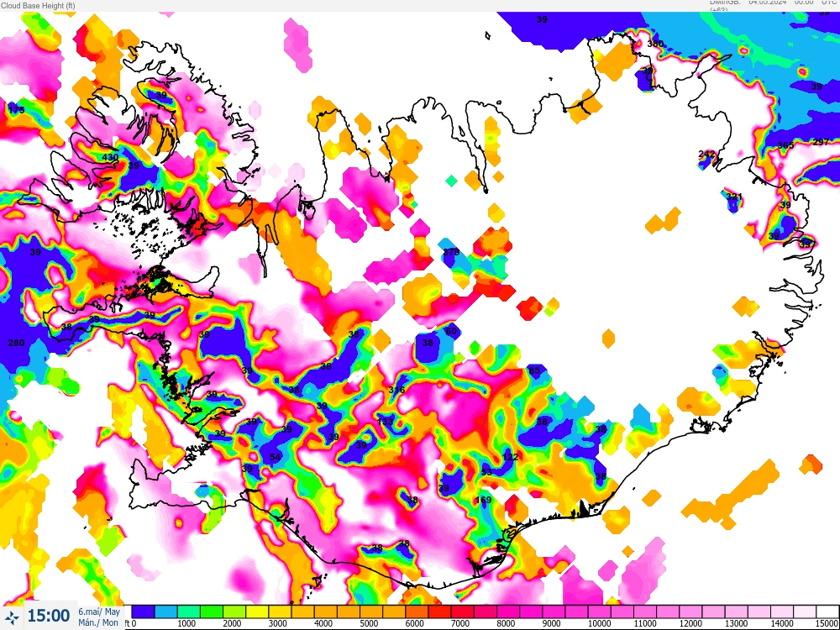Click the cloud base value 379
This screenshot has width=840, height=630.
click(x=451, y=252)
